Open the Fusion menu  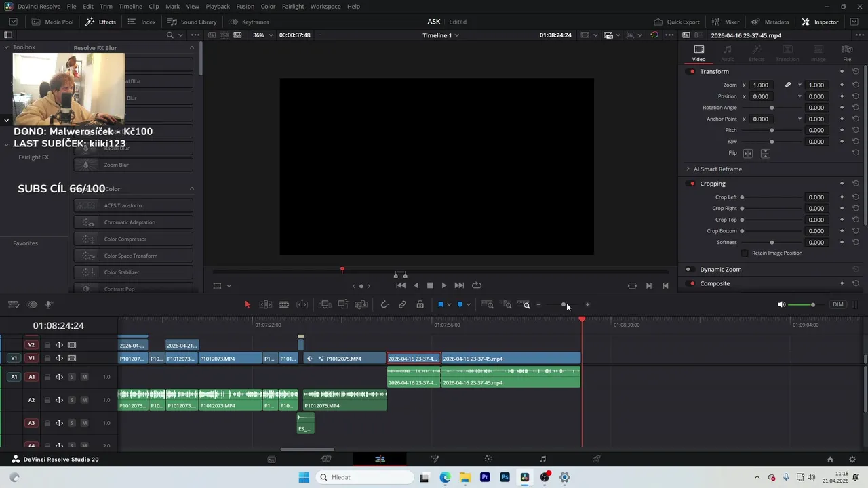point(245,6)
